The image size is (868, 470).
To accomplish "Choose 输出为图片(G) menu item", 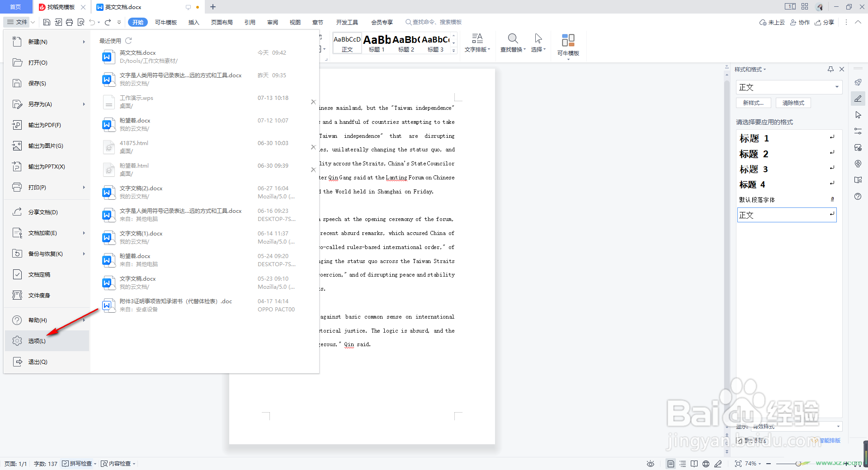I will tap(47, 146).
